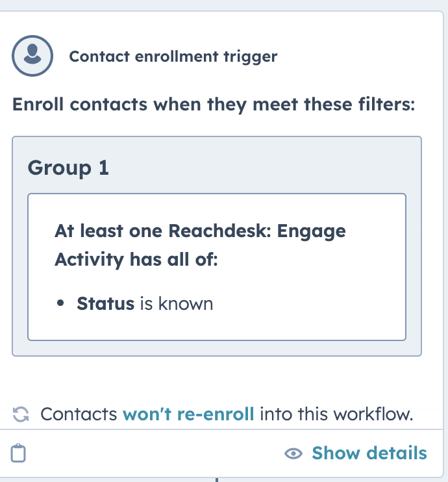Screen dimensions: 448x482
Task: Click the is known operator text
Action: pos(177,304)
